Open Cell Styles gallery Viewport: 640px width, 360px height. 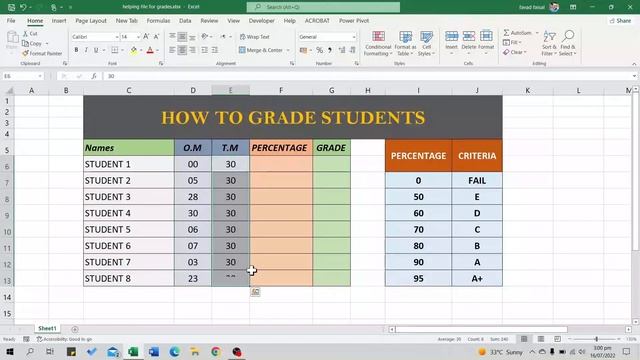(426, 43)
